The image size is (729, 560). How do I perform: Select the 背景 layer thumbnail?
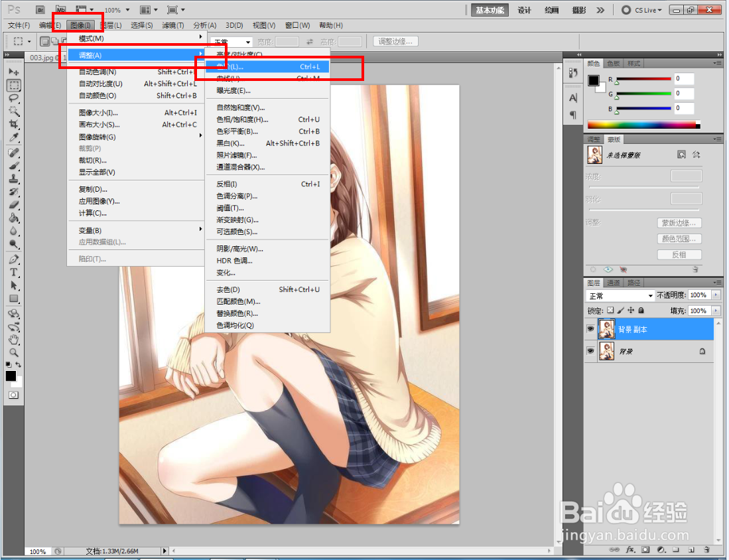point(606,351)
